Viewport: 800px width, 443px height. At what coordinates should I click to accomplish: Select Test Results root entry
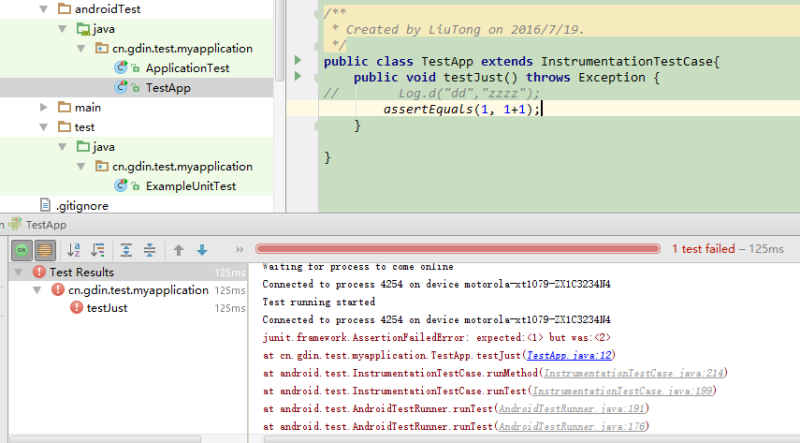pos(82,273)
